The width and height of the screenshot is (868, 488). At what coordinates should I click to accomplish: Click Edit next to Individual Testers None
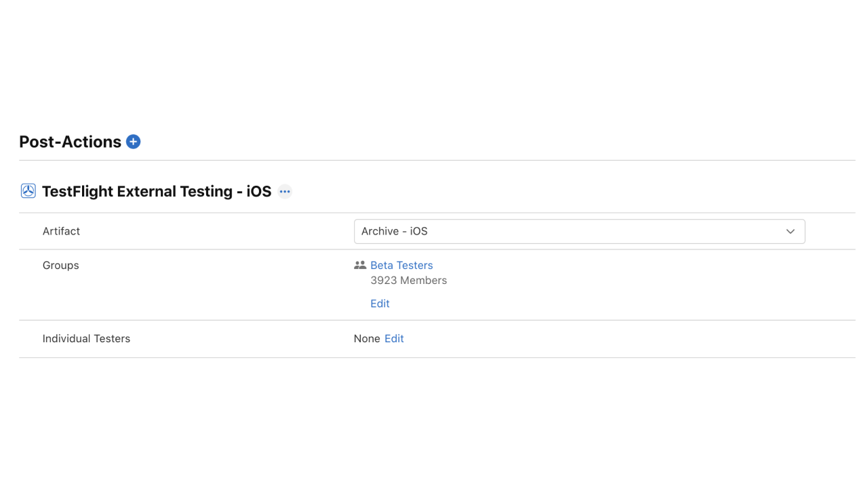[x=394, y=338]
